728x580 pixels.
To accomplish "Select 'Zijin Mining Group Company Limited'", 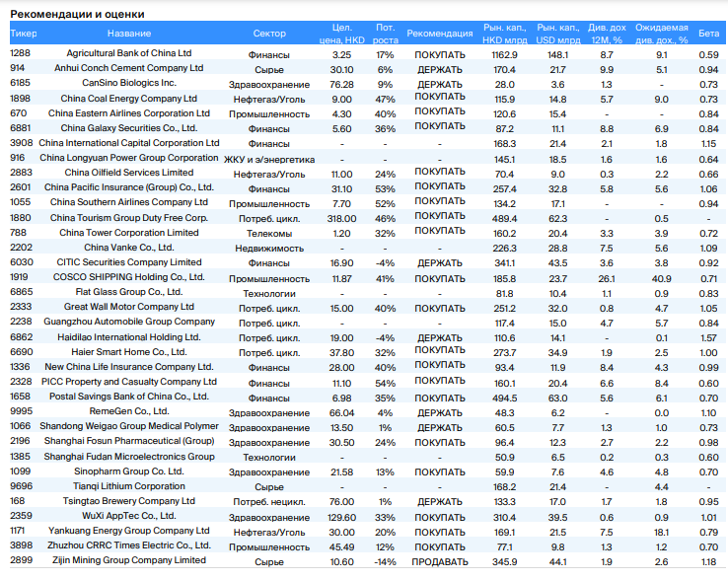I will (129, 561).
